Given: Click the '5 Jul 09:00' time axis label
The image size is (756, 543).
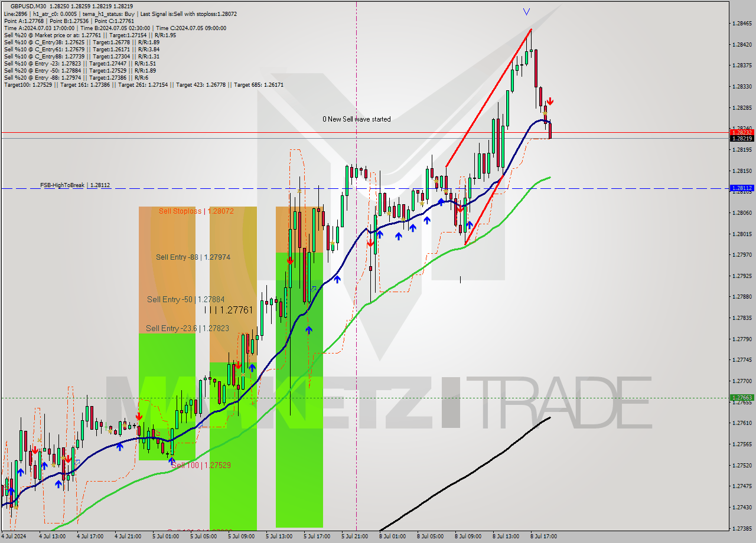Looking at the screenshot, I should 241,537.
